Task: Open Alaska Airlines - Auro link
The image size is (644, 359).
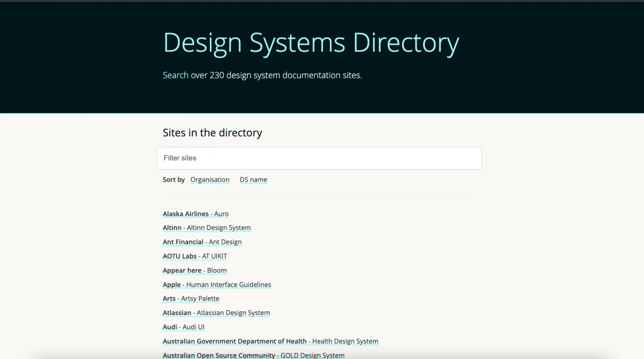Action: tap(195, 214)
